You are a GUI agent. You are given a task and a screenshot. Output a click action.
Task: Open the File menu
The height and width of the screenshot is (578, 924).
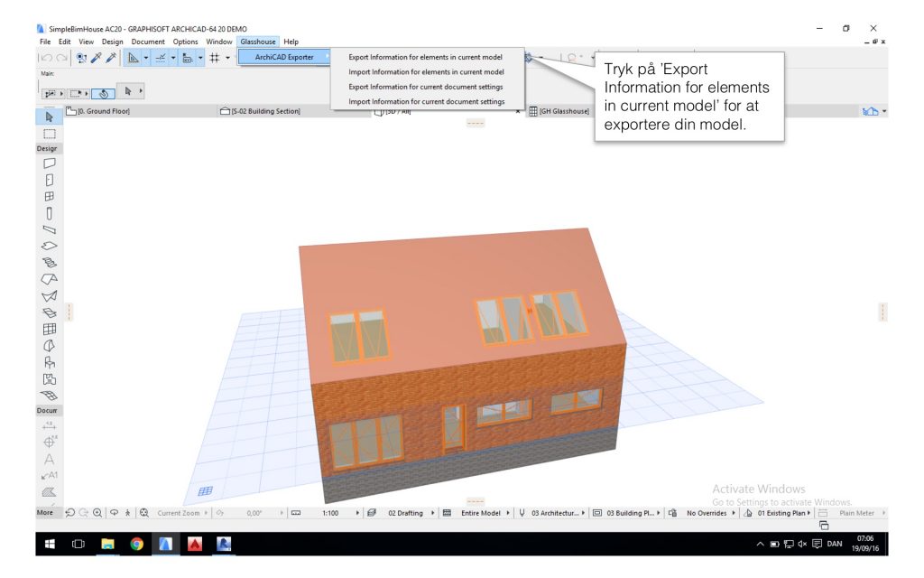pos(45,42)
